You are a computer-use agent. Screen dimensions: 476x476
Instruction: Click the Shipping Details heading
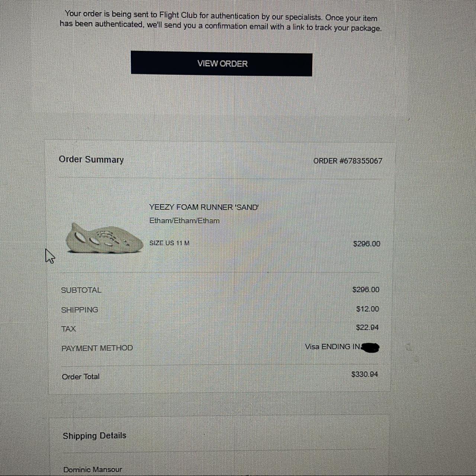pos(94,435)
